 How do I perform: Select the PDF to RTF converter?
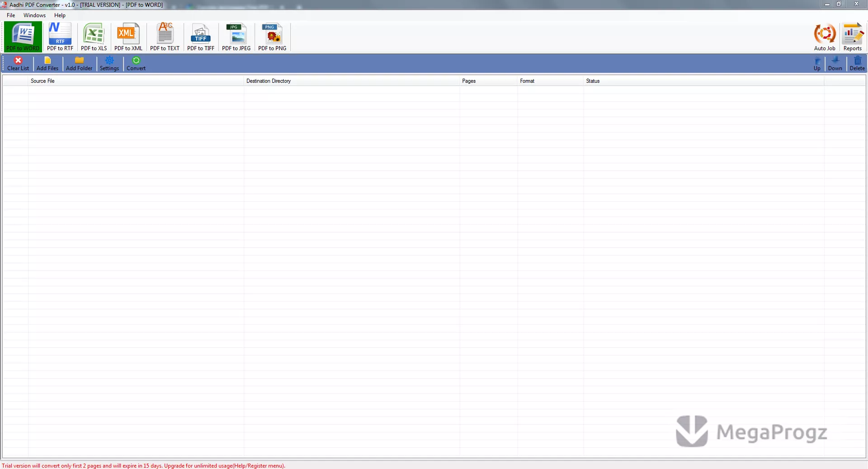coord(60,37)
